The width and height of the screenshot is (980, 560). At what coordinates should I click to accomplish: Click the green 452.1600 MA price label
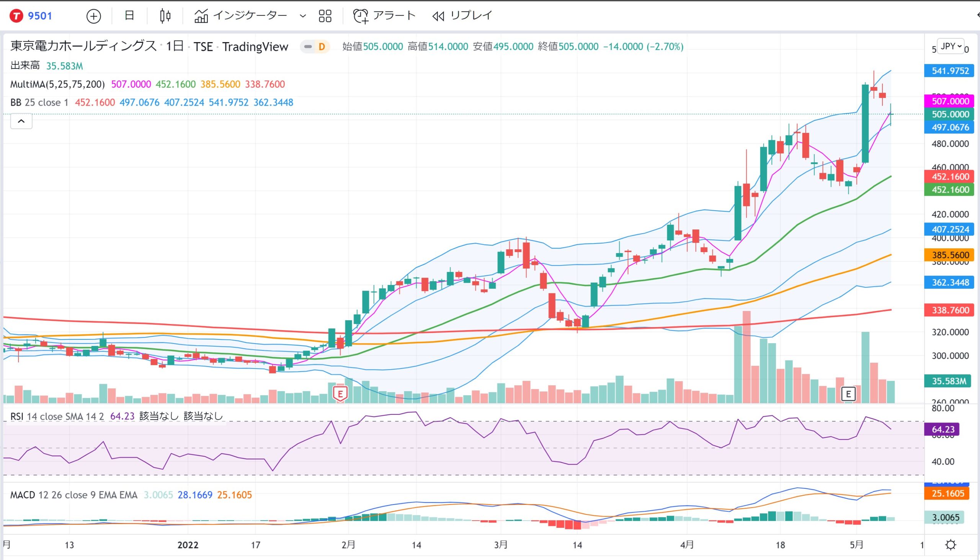[949, 190]
